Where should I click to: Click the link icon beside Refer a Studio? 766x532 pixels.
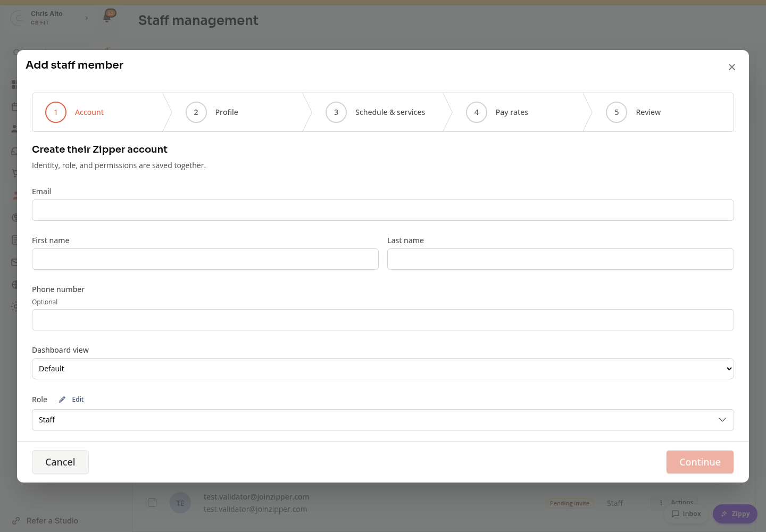[16, 521]
